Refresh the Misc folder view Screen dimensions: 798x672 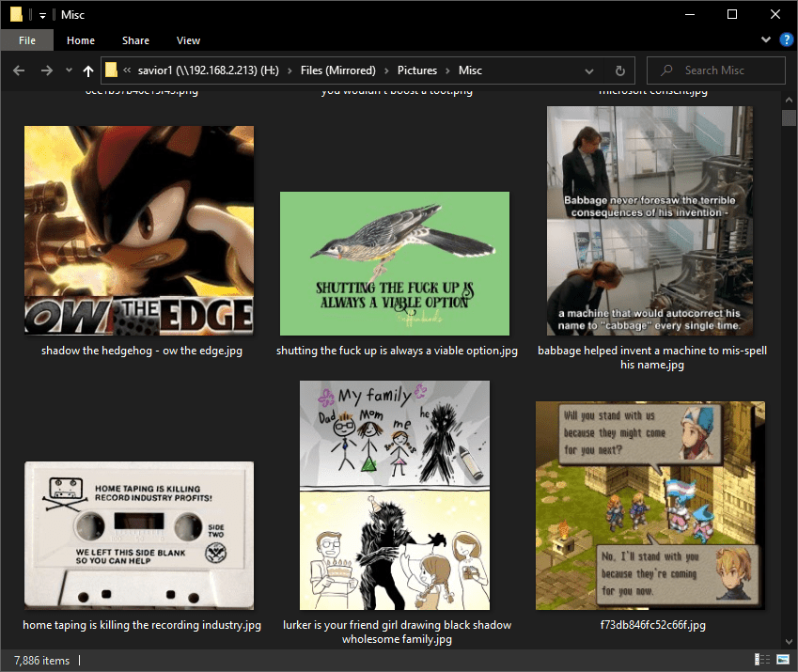[x=619, y=70]
